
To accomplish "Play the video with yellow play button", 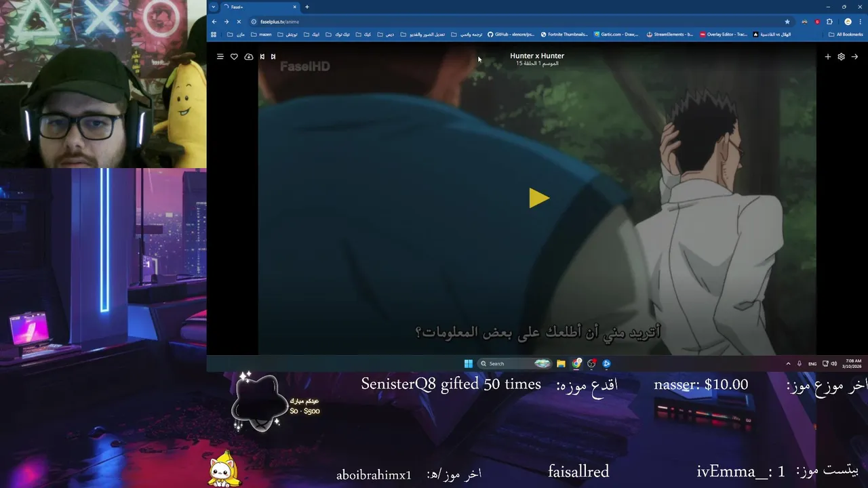I will click(539, 198).
